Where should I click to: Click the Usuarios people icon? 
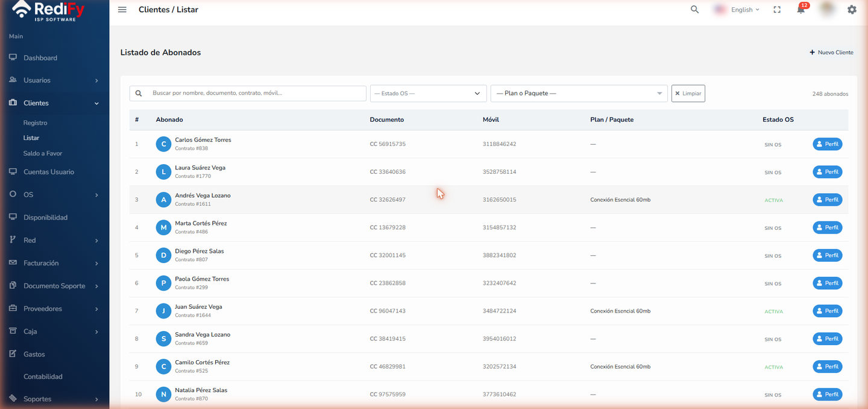click(13, 80)
